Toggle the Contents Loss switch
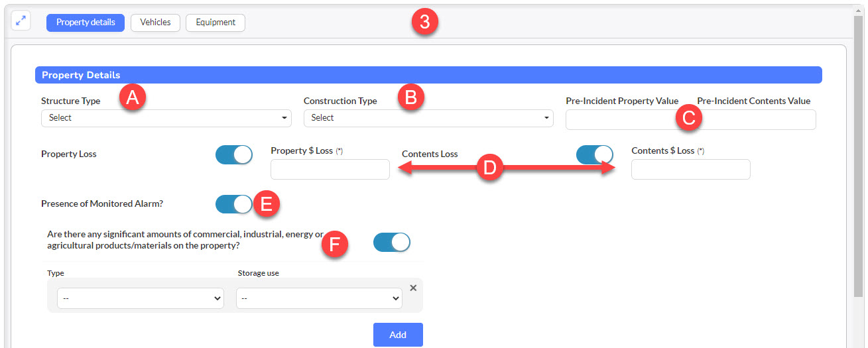The width and height of the screenshot is (868, 348). pos(595,154)
